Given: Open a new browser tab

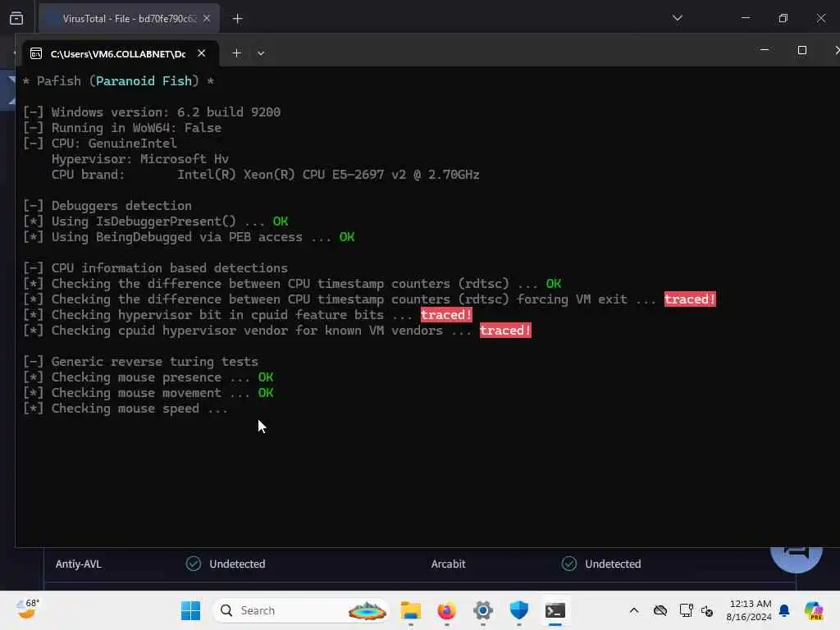Looking at the screenshot, I should pos(237,19).
